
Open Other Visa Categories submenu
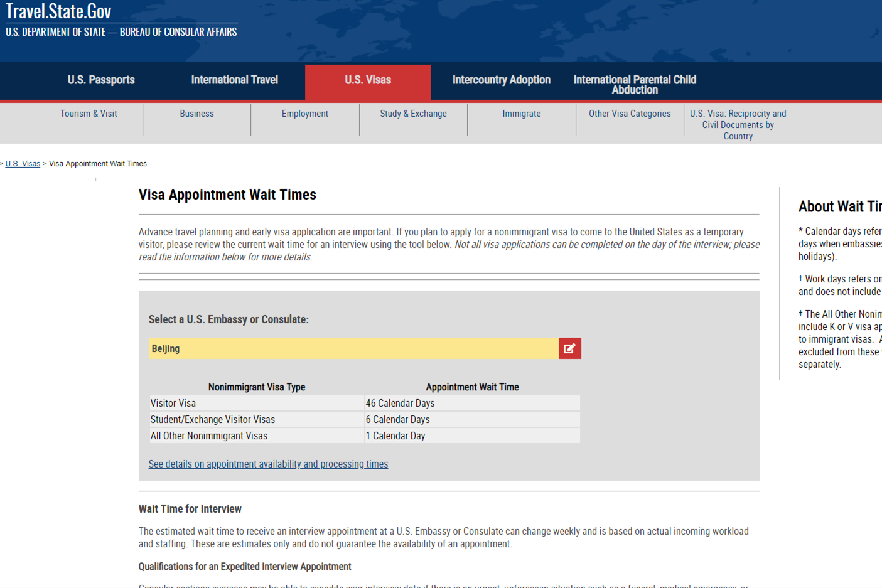[629, 114]
